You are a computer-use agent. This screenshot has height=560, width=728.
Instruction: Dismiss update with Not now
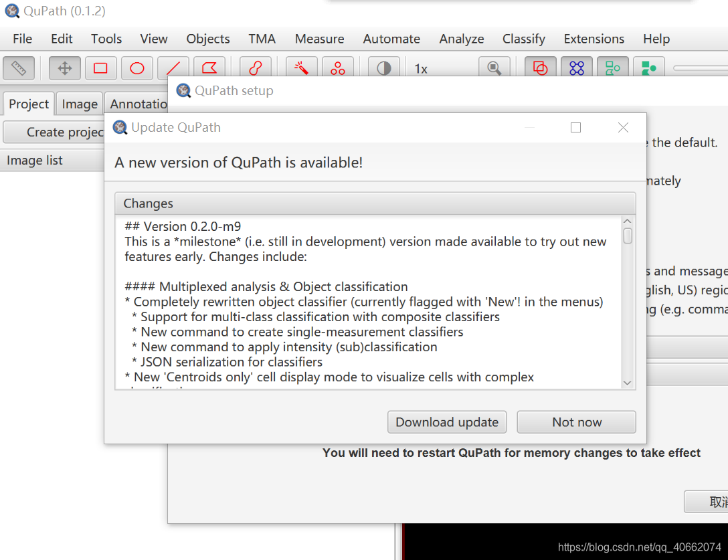576,422
